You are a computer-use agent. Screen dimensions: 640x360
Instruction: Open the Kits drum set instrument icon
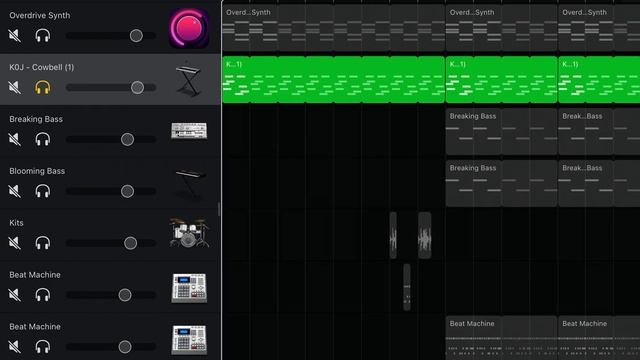[189, 233]
